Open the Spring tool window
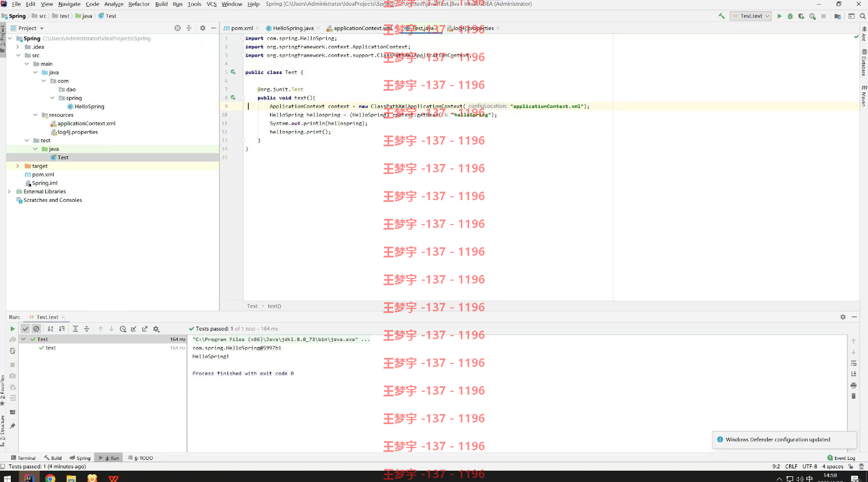 click(80, 458)
